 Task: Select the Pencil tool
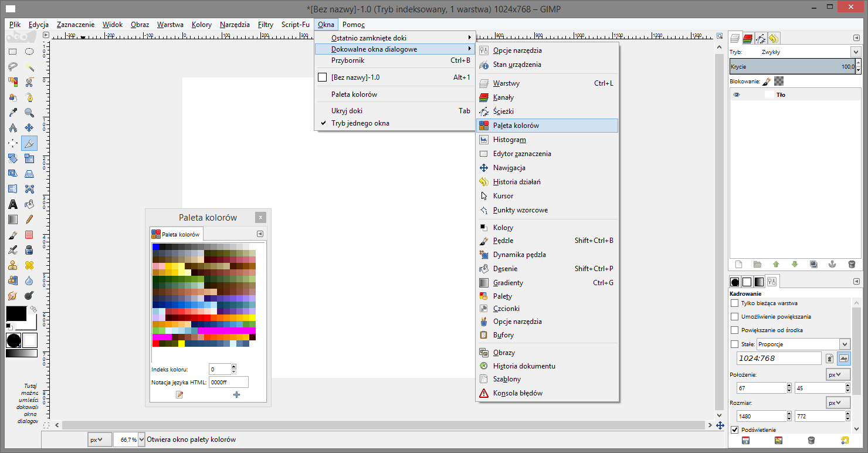[29, 219]
